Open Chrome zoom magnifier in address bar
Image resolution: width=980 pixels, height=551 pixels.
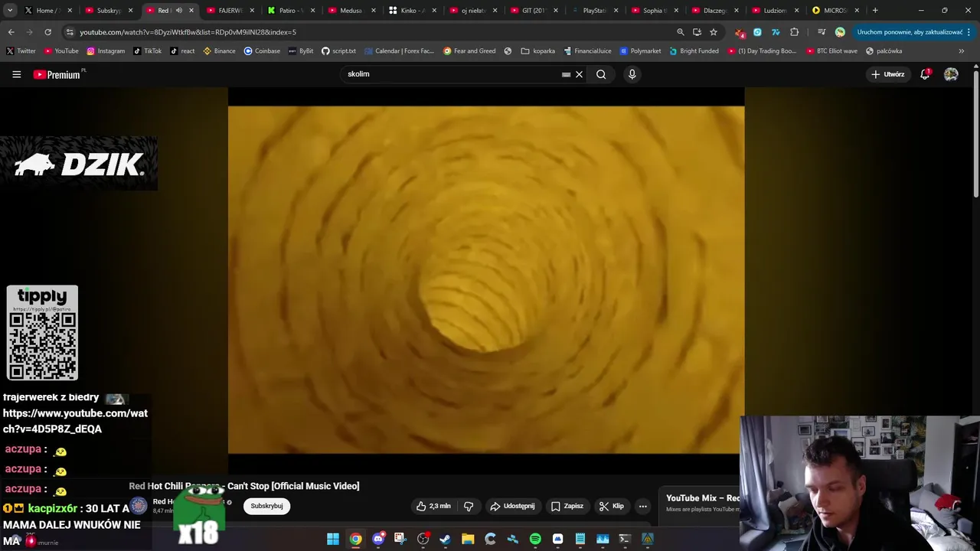coord(680,32)
